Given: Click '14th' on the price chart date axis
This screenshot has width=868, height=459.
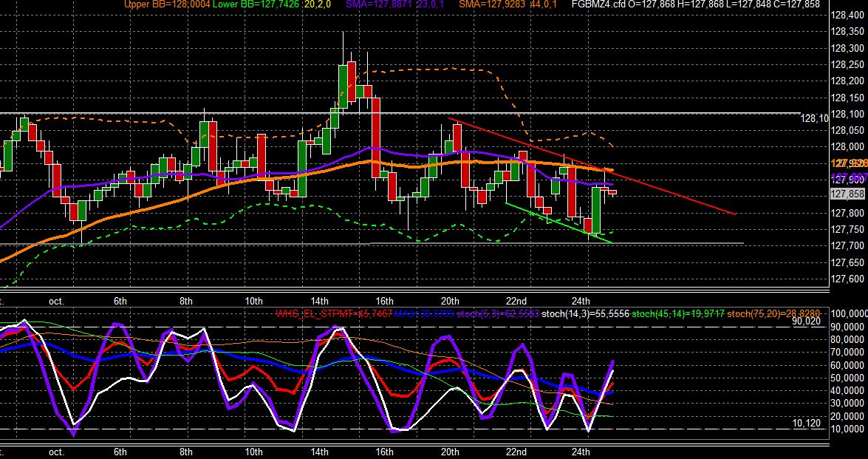Looking at the screenshot, I should pos(319,302).
